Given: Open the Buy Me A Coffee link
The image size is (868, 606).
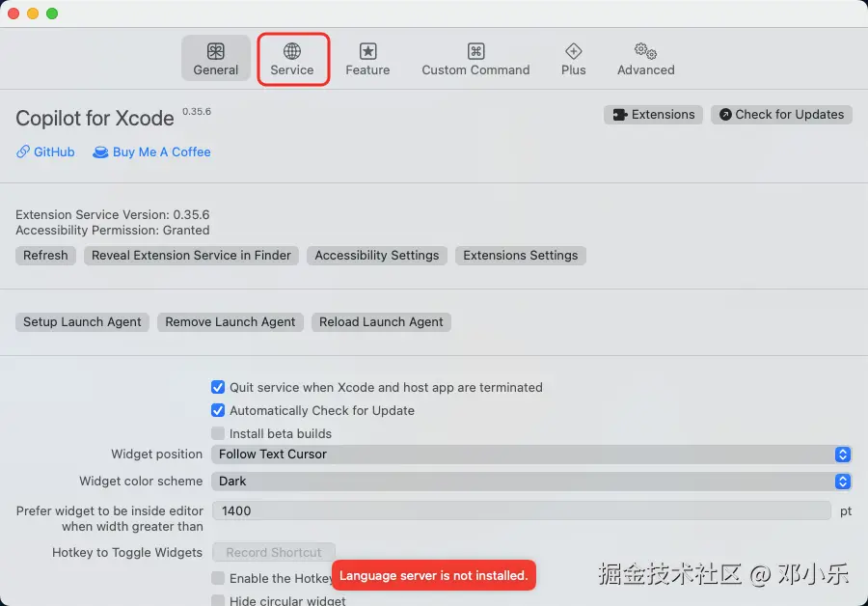Looking at the screenshot, I should pyautogui.click(x=151, y=151).
